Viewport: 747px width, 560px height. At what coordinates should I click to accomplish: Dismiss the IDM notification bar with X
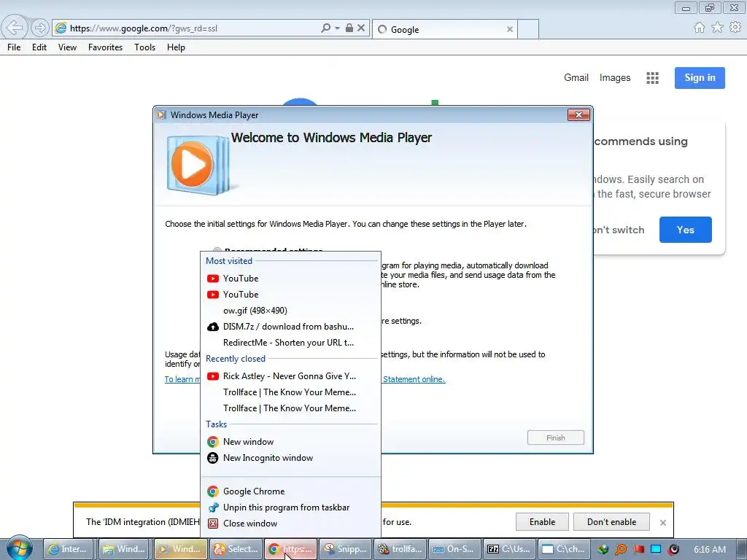click(662, 522)
